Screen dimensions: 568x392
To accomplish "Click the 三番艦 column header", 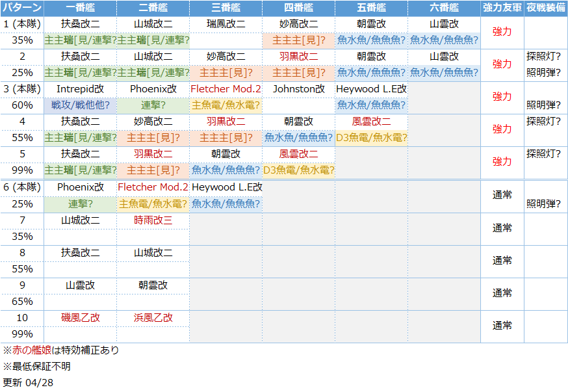I will coord(226,8).
